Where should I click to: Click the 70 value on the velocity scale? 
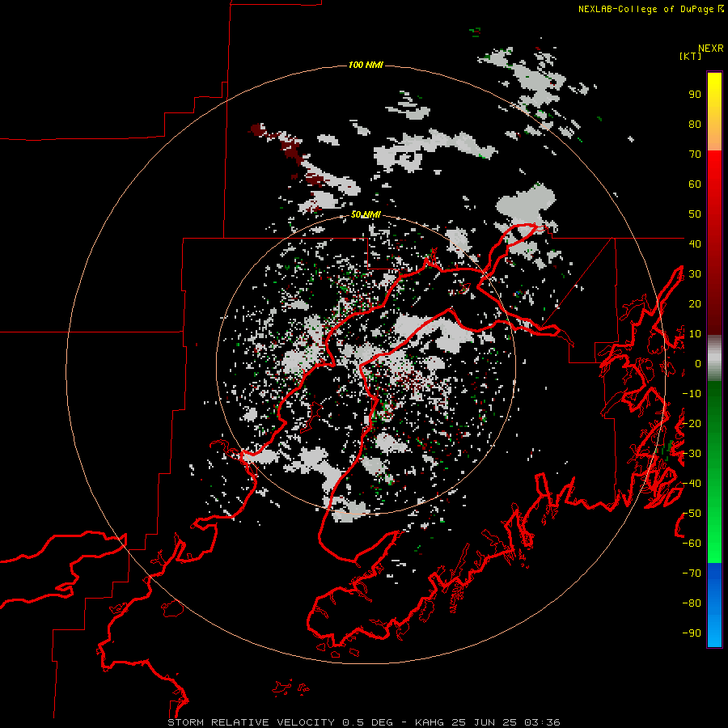click(x=695, y=154)
